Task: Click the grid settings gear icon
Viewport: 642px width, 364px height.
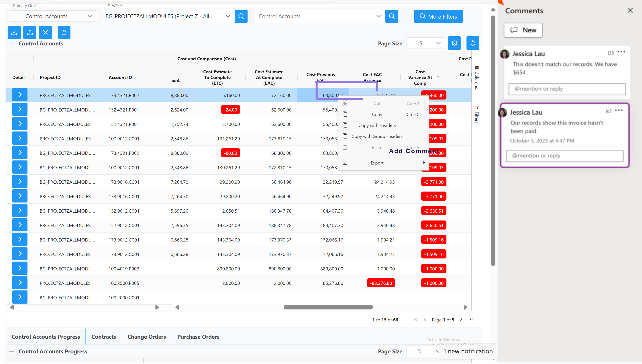Action: point(454,43)
